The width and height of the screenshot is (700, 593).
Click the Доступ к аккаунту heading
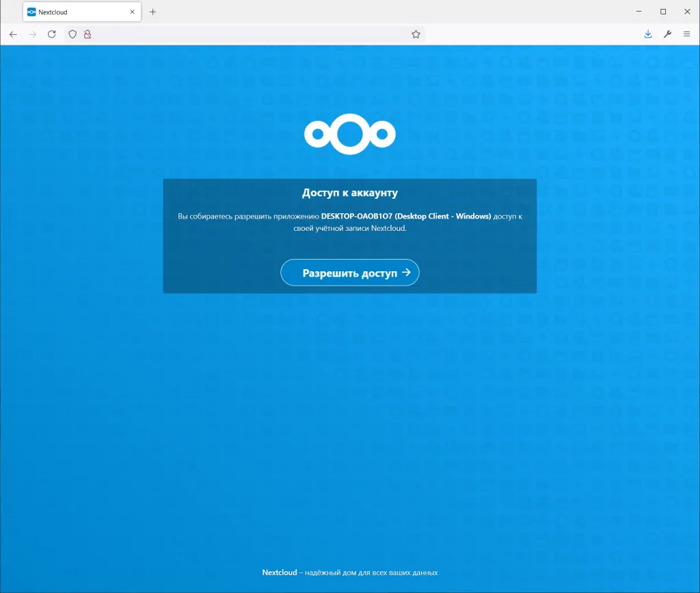349,193
